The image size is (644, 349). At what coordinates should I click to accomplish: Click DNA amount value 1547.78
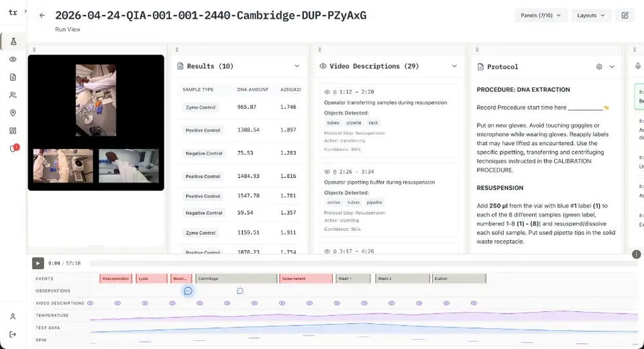[248, 196]
